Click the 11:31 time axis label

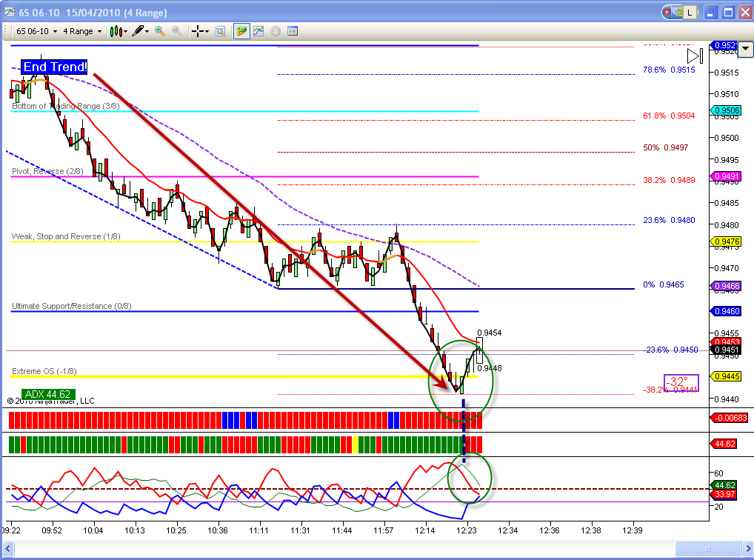click(301, 530)
